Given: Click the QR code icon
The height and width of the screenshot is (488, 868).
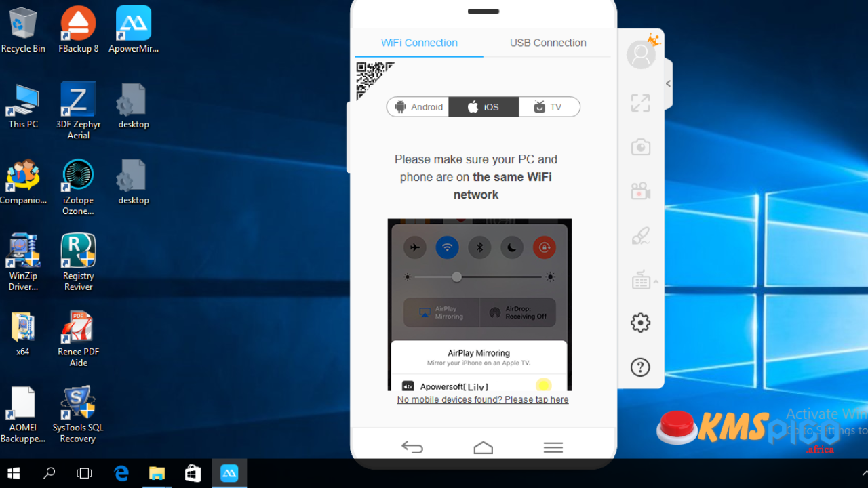Looking at the screenshot, I should (x=375, y=81).
